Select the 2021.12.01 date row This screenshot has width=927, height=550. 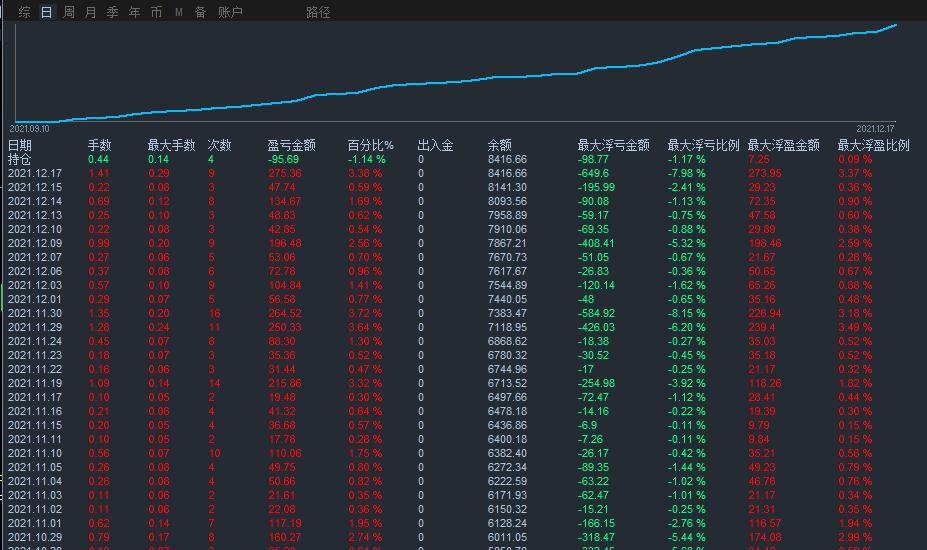click(x=35, y=299)
